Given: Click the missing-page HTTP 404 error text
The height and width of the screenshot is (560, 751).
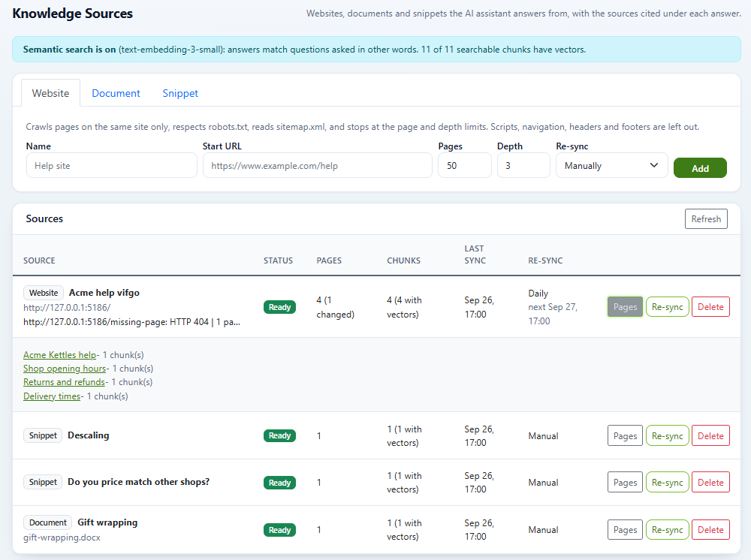Looking at the screenshot, I should [x=131, y=321].
